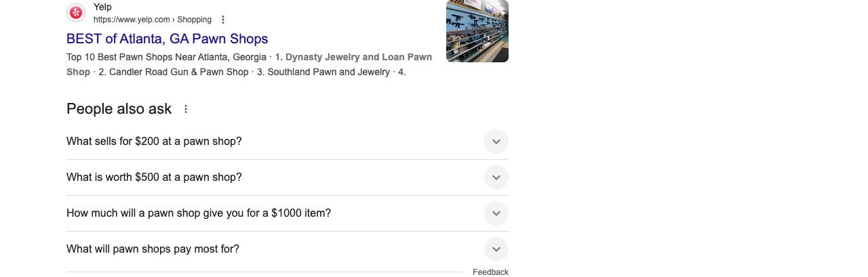Viewport: 868px width, 277px height.
Task: Click the People also ask heading
Action: (119, 109)
